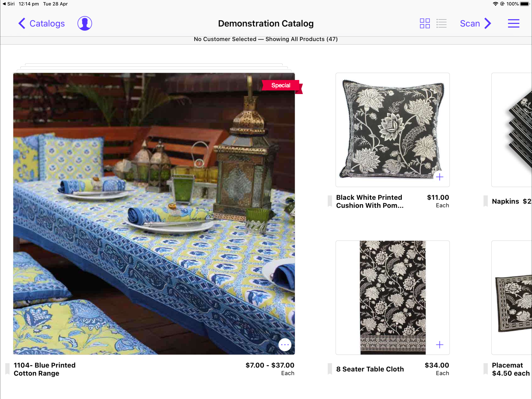Open the hamburger menu
532x399 pixels.
(x=514, y=23)
